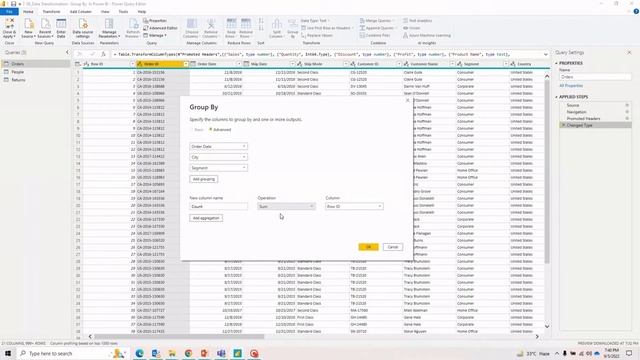Expand the formula bar with its chevron
Viewport: 640px width, 360px height.
pos(546,54)
